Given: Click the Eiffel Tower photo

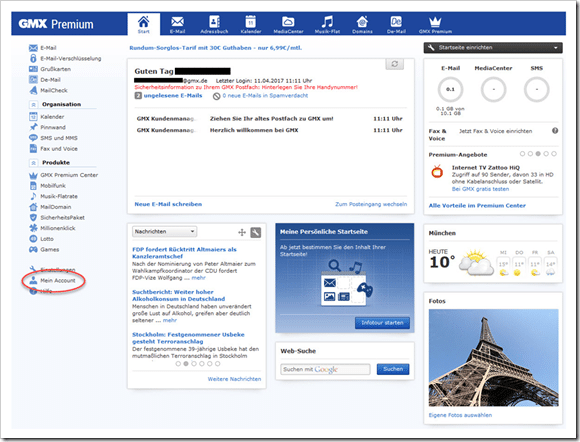Looking at the screenshot, I should [x=493, y=358].
